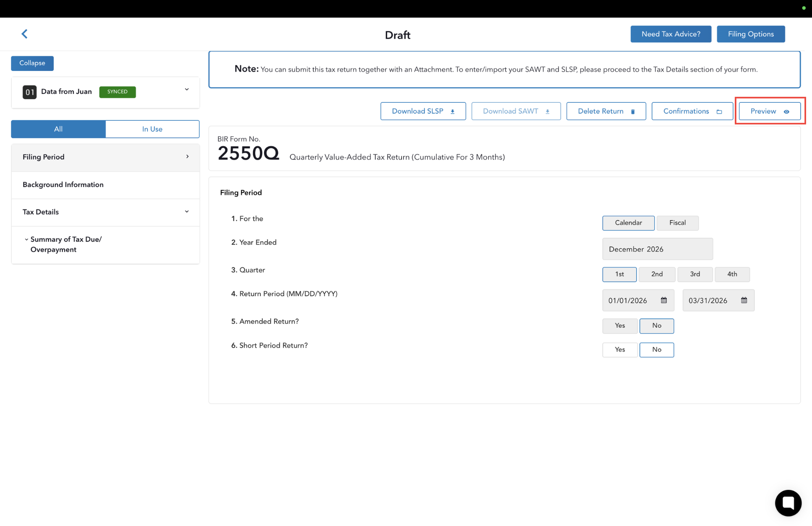Open Background Information section

63,185
